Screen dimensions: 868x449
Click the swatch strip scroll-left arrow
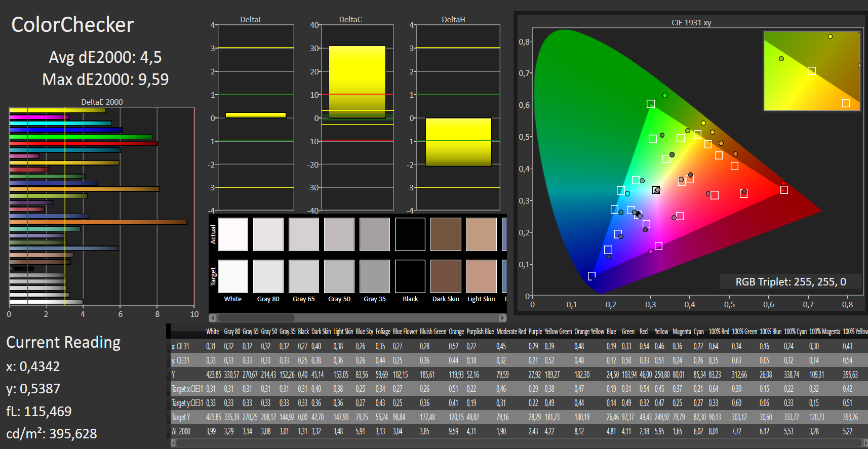213,318
